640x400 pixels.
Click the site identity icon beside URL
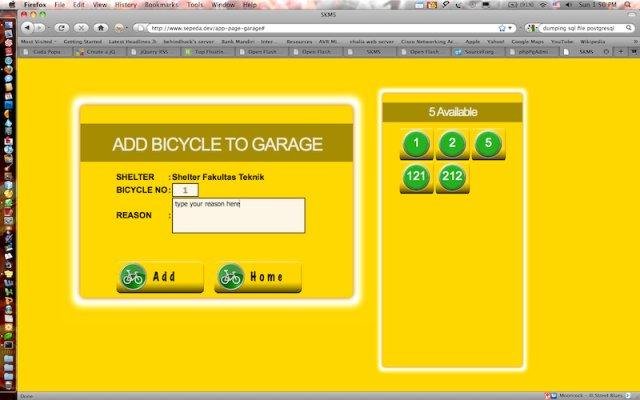point(140,28)
